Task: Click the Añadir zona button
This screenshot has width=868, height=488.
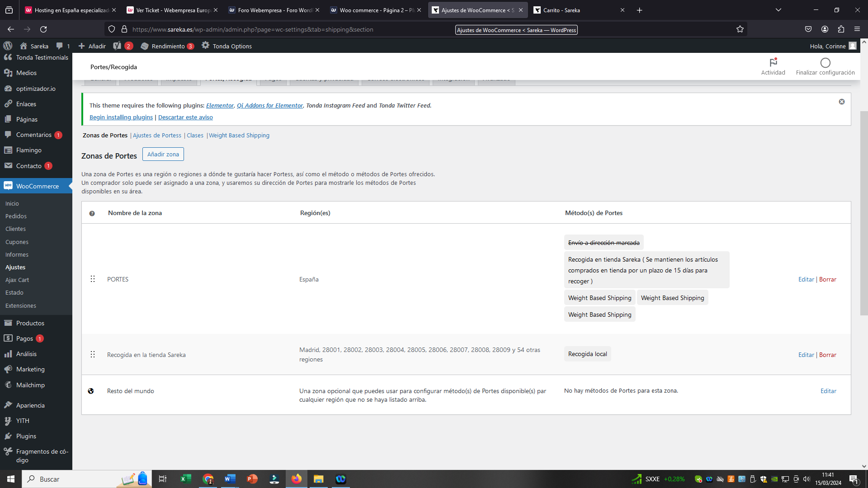Action: coord(163,154)
